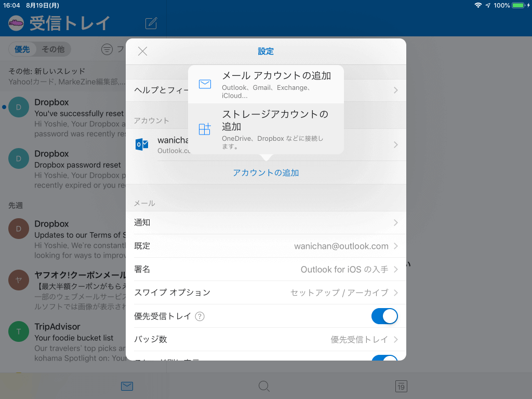532x399 pixels.
Task: Tap the teal D avatar of first Dropbox mail
Action: (18, 107)
